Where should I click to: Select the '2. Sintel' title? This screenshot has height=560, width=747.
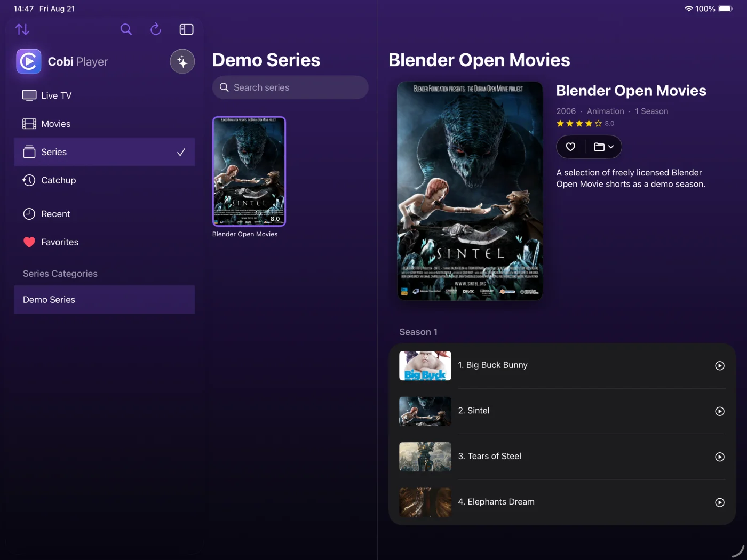tap(473, 411)
